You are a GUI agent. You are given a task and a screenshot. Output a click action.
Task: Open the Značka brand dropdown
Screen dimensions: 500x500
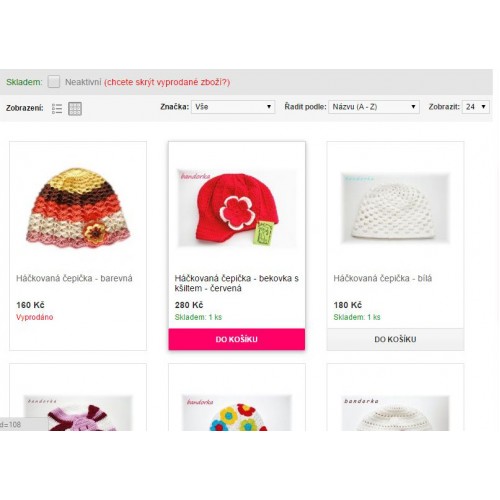233,107
